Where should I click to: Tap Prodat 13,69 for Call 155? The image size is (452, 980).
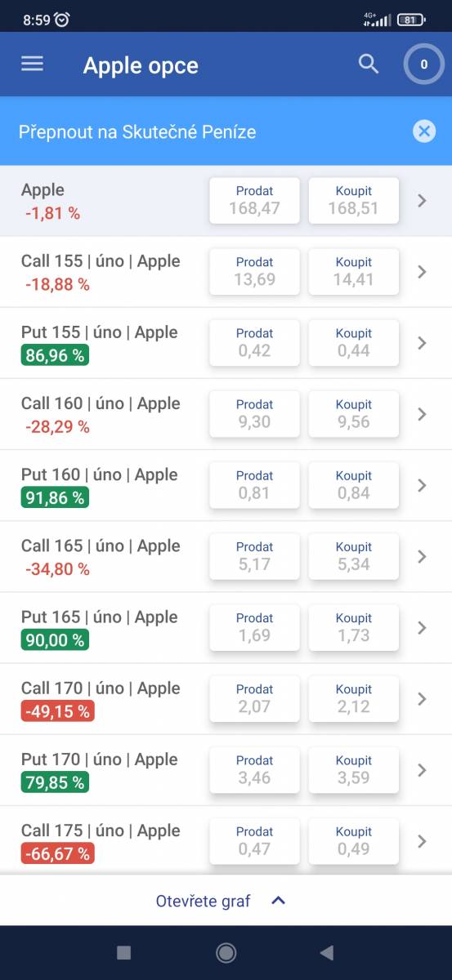[254, 272]
